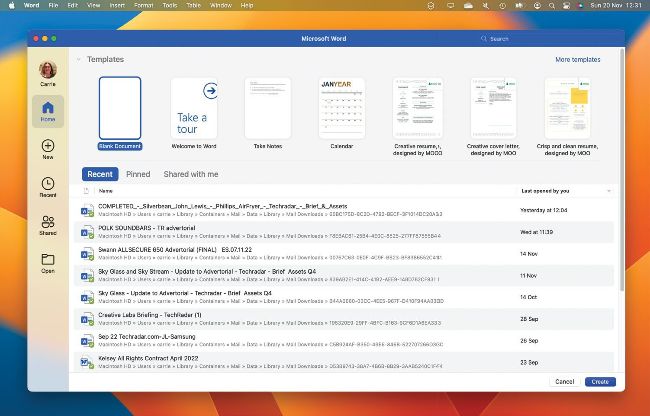Viewport: 650px width, 416px height.
Task: Switch to the Pinned tab
Action: click(138, 174)
